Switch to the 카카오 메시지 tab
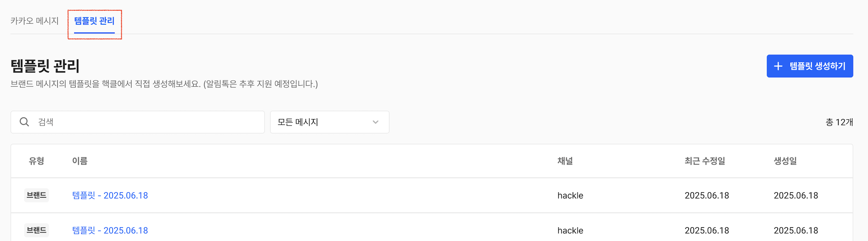868x241 pixels. coord(34,21)
